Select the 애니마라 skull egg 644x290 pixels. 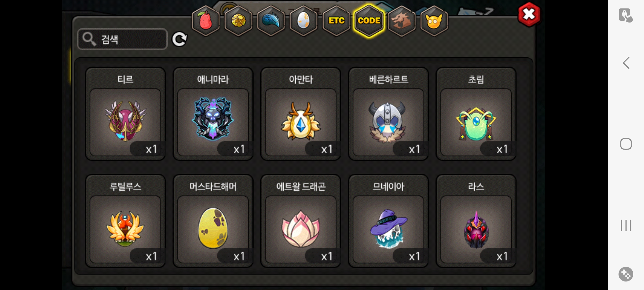click(213, 114)
